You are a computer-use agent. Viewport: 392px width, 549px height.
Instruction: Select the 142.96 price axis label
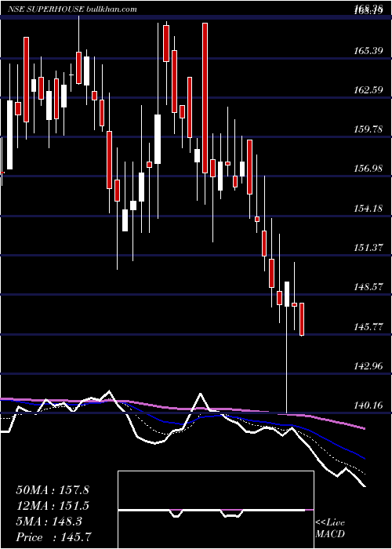point(367,366)
